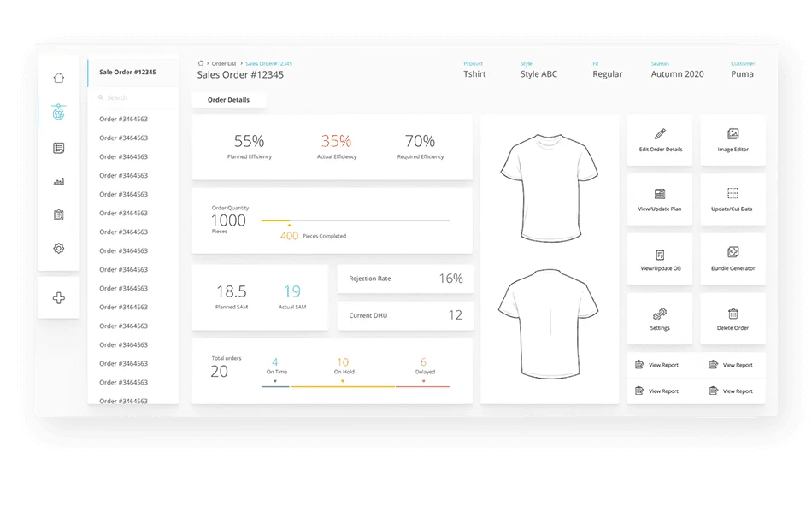
Task: Open the gear icon in left sidebar
Action: 58,249
